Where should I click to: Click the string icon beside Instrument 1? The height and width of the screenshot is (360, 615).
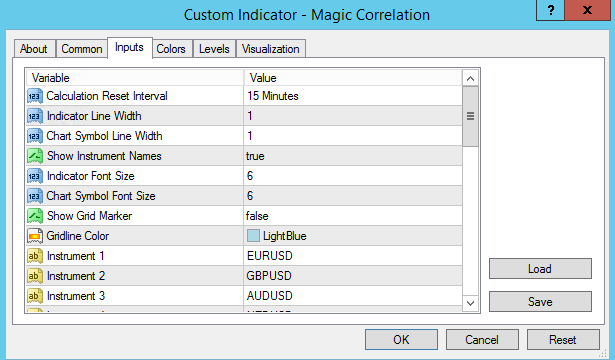tap(35, 256)
